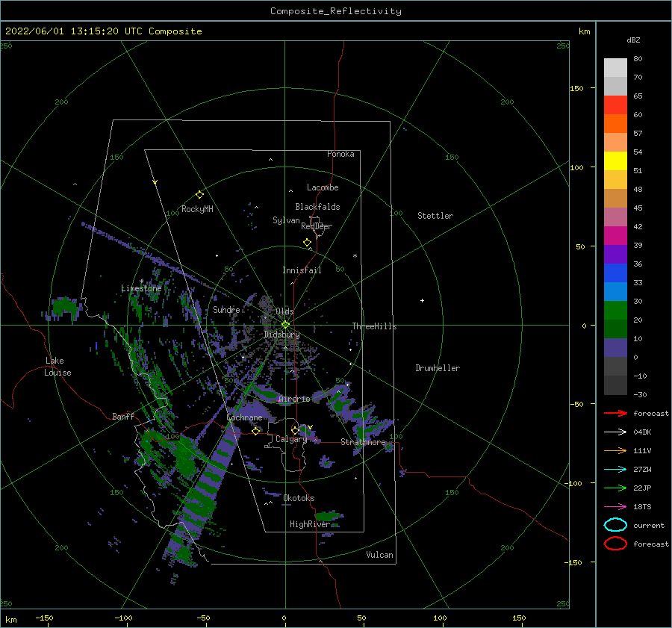The height and width of the screenshot is (628, 672).
Task: Click the Lake Louise label
Action: click(57, 367)
